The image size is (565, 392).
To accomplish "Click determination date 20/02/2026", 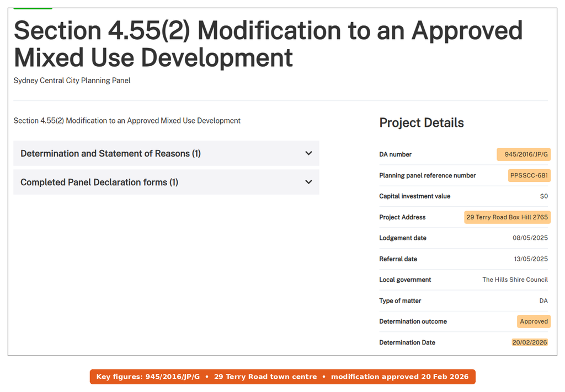I will [x=530, y=342].
